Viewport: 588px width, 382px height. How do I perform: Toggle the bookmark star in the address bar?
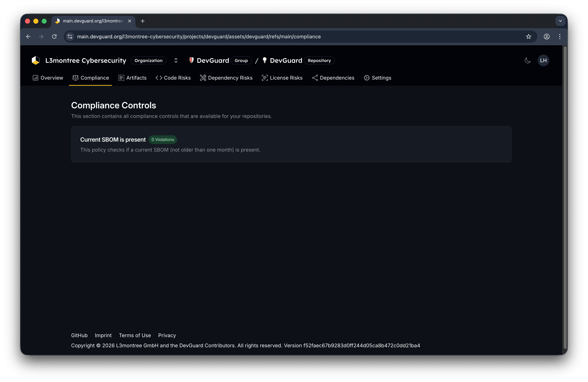(529, 37)
